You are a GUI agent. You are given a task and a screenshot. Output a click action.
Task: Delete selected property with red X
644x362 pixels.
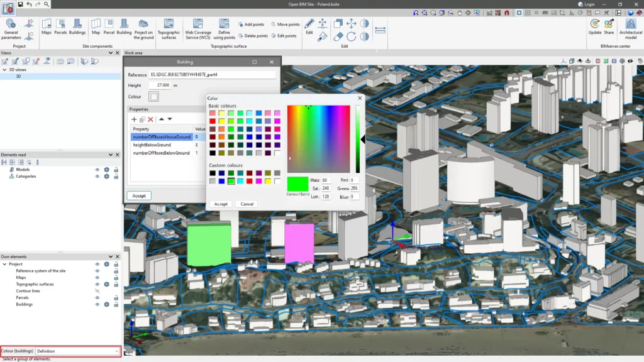pos(151,119)
